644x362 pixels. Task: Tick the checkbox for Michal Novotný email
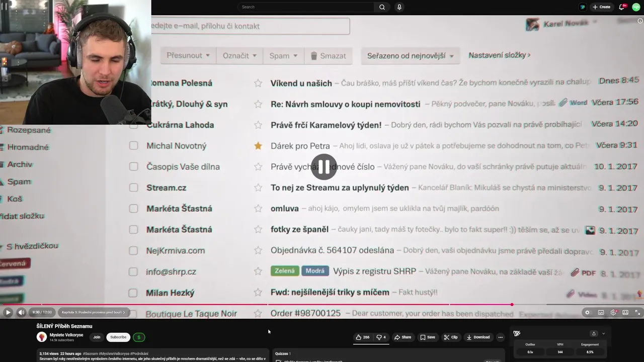(x=133, y=146)
